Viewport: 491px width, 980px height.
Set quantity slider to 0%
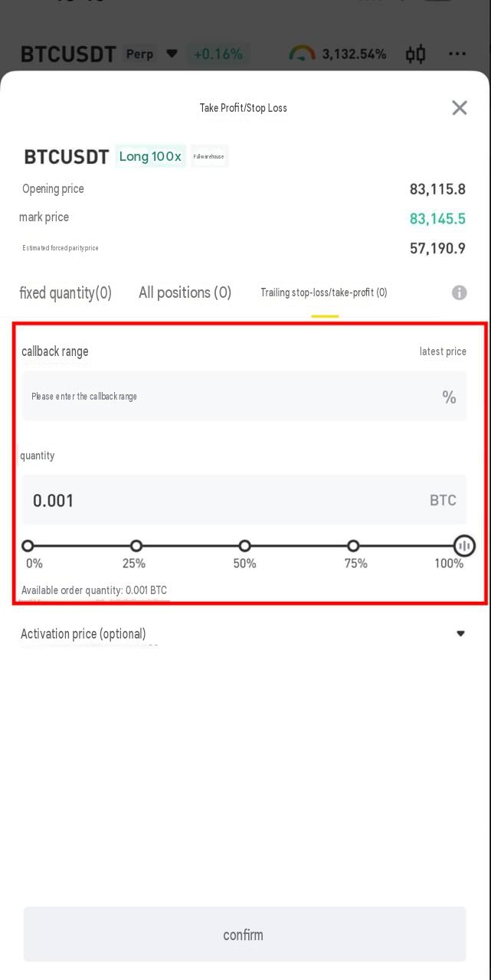[x=28, y=546]
